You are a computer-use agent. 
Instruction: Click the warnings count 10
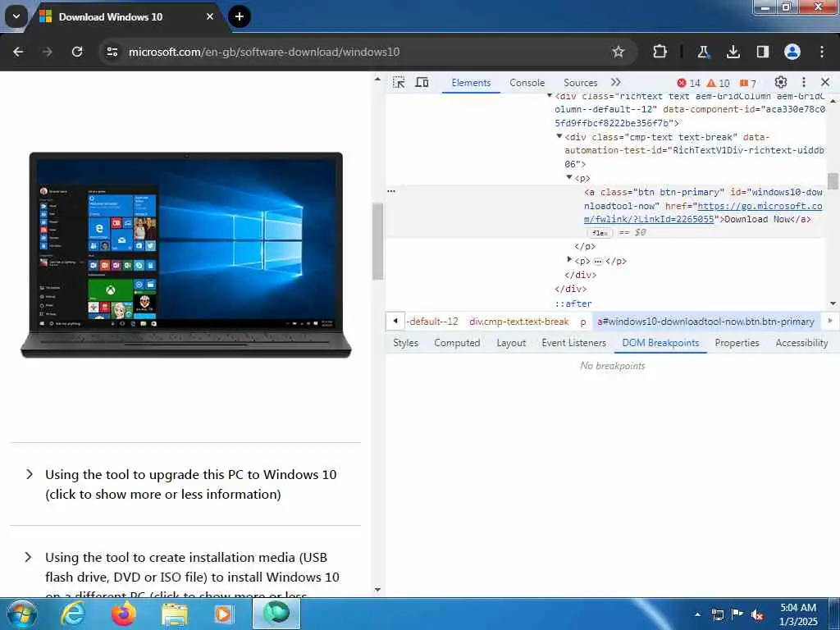718,83
